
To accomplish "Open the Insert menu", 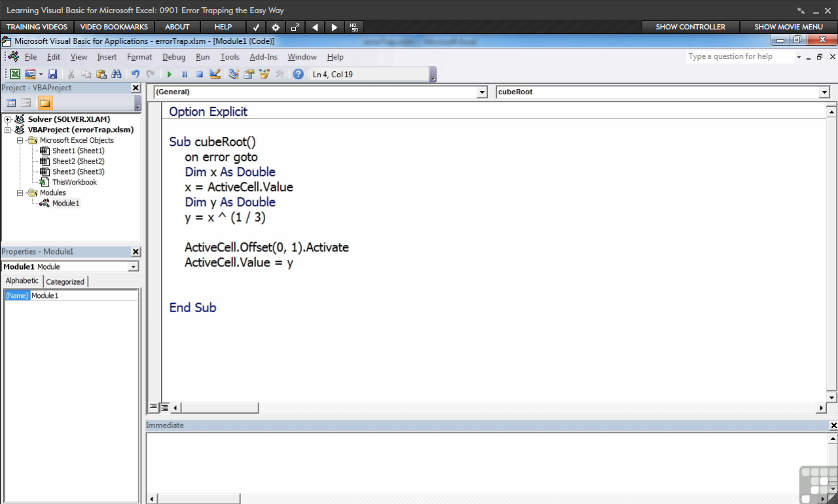I will (x=107, y=57).
